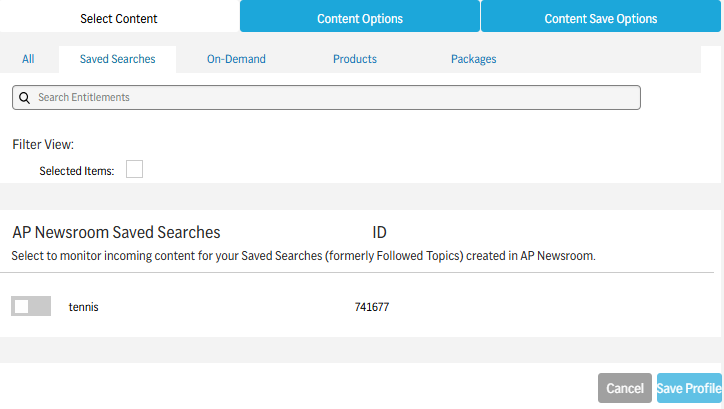This screenshot has width=724, height=409.
Task: Click the Filter View label
Action: (x=43, y=144)
